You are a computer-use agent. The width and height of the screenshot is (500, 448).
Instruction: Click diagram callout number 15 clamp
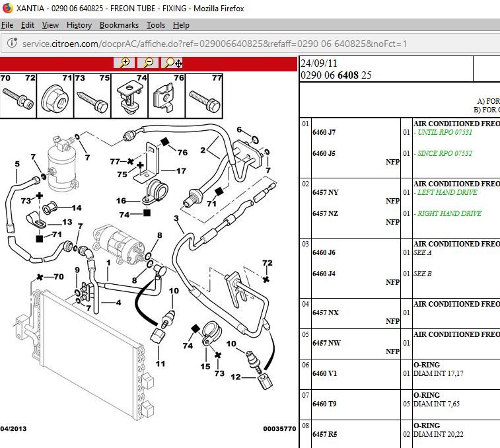205,367
